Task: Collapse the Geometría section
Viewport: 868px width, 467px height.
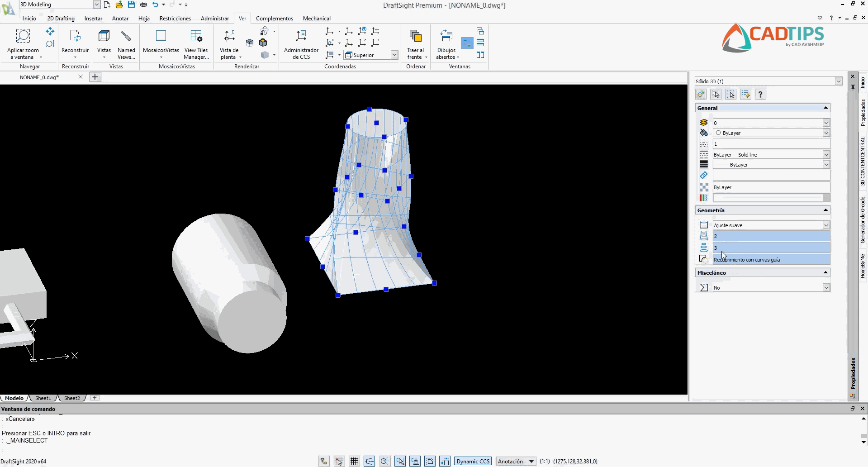Action: (x=825, y=210)
